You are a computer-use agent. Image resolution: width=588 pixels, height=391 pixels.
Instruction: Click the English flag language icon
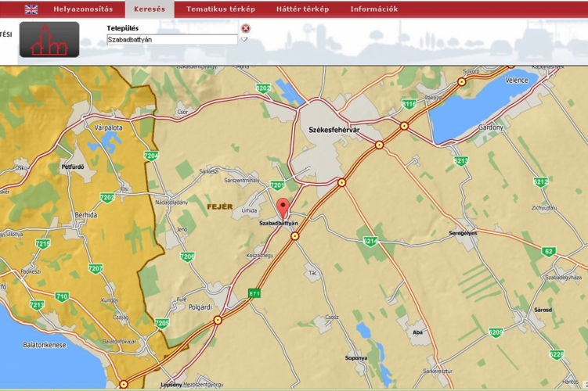31,9
